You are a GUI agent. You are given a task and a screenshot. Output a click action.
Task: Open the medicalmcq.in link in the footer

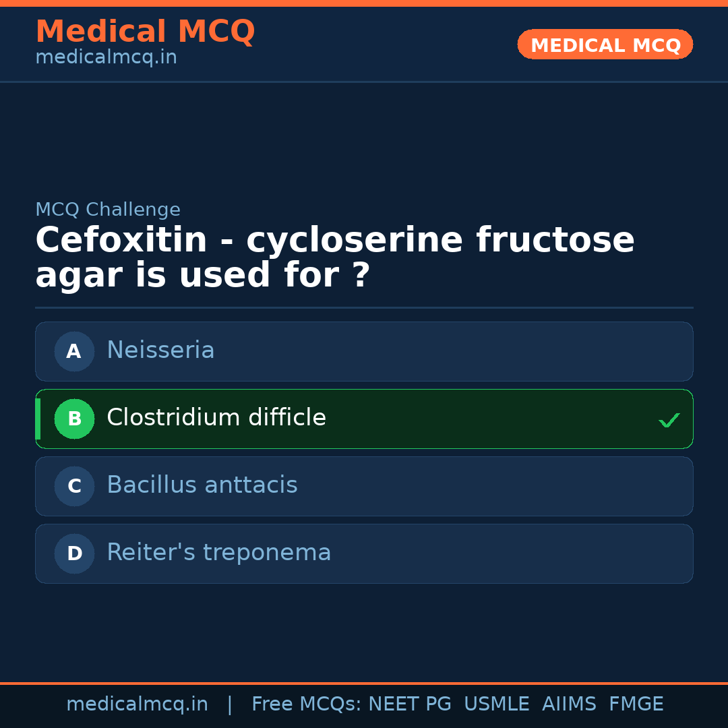point(137,704)
